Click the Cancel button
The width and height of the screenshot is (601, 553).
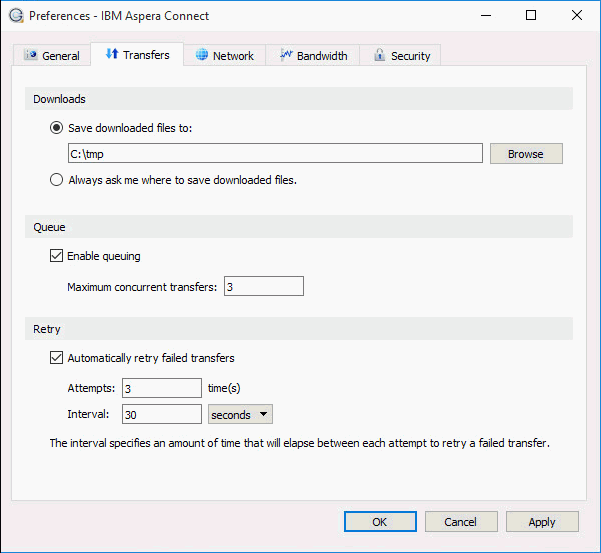461,522
